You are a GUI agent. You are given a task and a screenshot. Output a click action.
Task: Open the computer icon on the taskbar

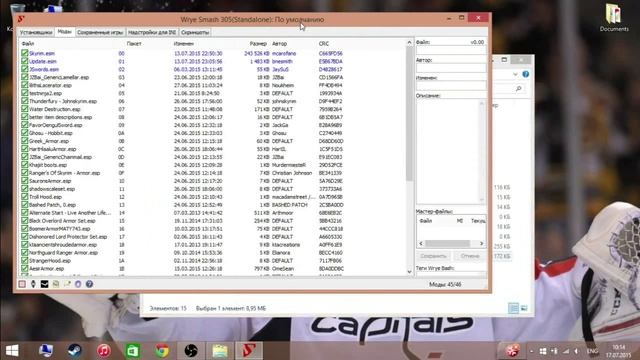click(x=46, y=351)
